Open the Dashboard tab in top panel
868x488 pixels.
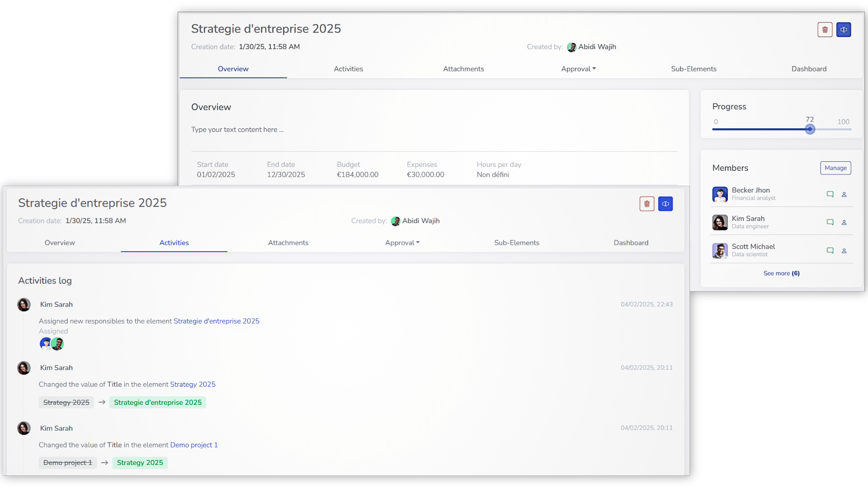coord(809,69)
